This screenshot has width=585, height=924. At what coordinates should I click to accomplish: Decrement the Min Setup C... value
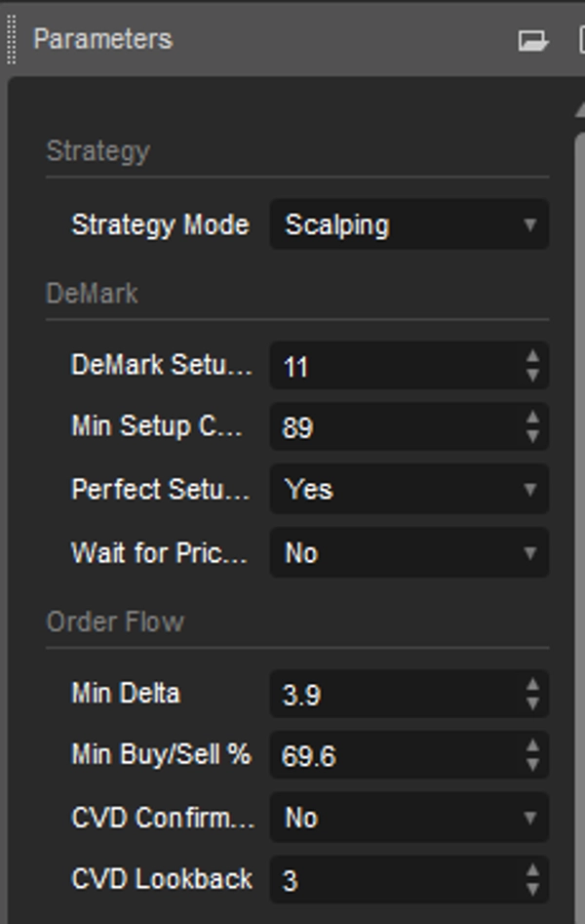532,436
